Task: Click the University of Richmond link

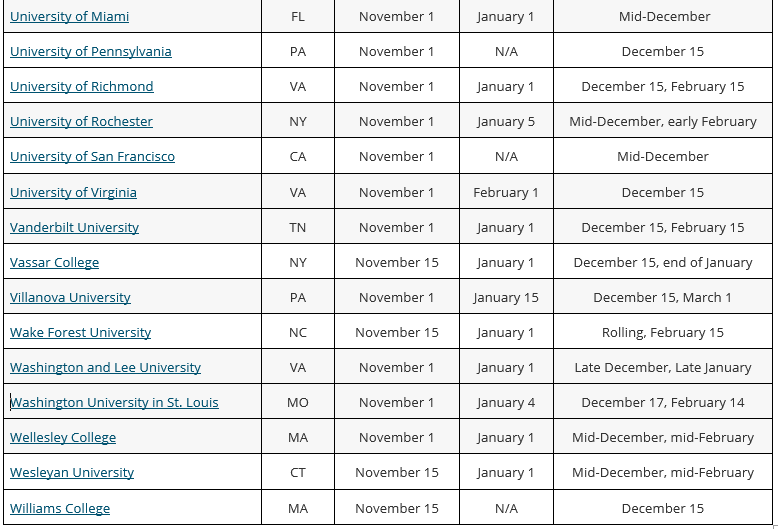Action: pyautogui.click(x=82, y=86)
